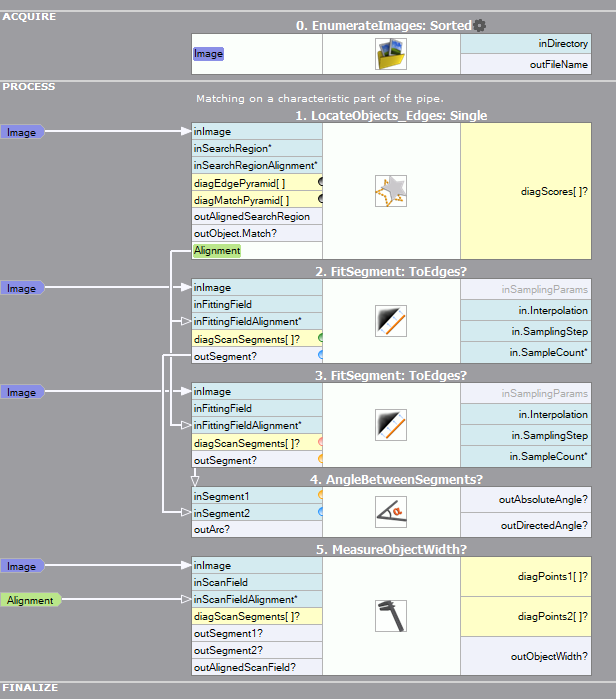The image size is (616, 699).
Task: Click the AngleBetweenSegments angle icon
Action: [x=391, y=513]
